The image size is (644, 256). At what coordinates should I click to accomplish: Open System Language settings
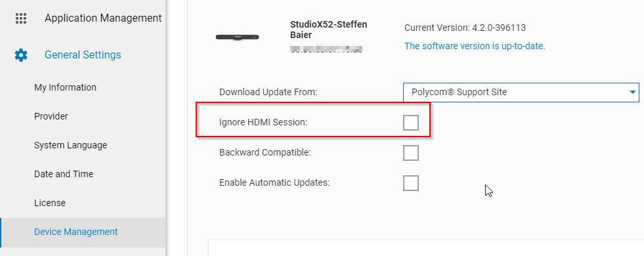click(x=71, y=145)
